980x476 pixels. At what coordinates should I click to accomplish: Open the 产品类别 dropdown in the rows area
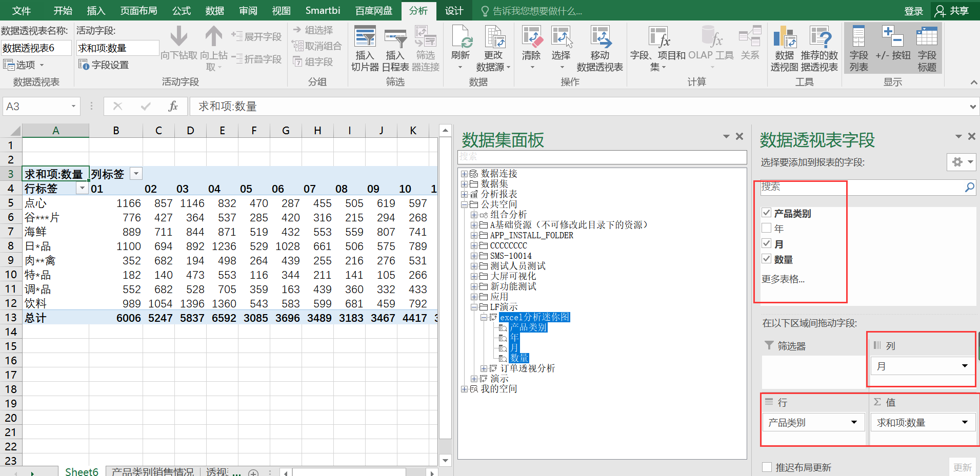[x=854, y=422]
